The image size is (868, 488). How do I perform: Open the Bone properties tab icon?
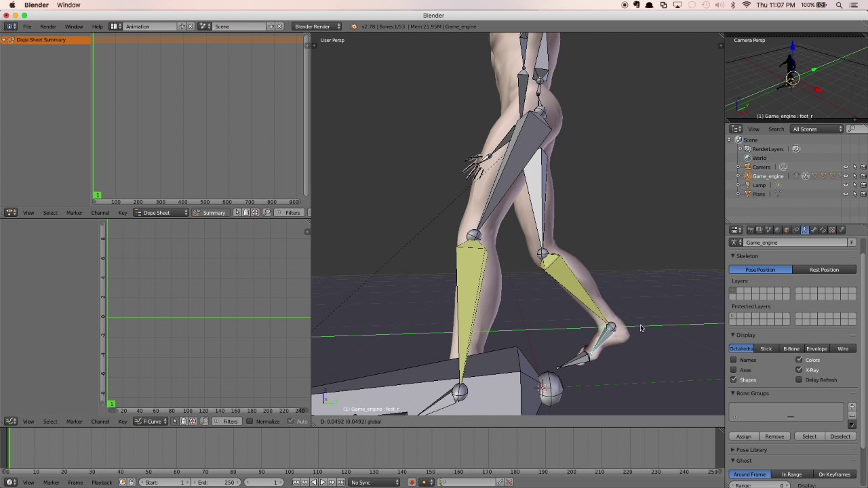(814, 230)
